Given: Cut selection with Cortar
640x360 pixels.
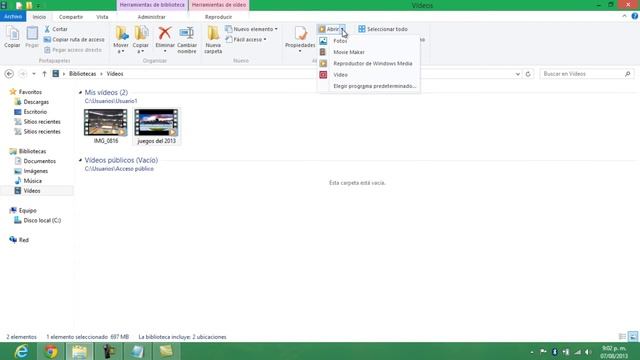Looking at the screenshot, I should [x=56, y=29].
